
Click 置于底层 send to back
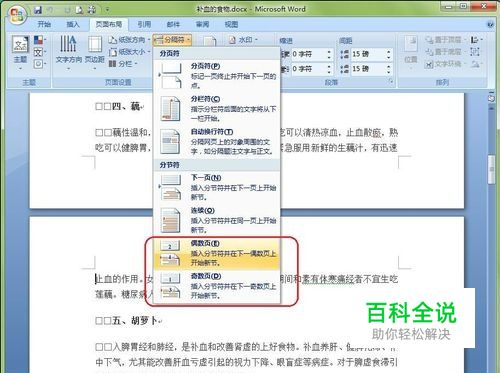446,52
